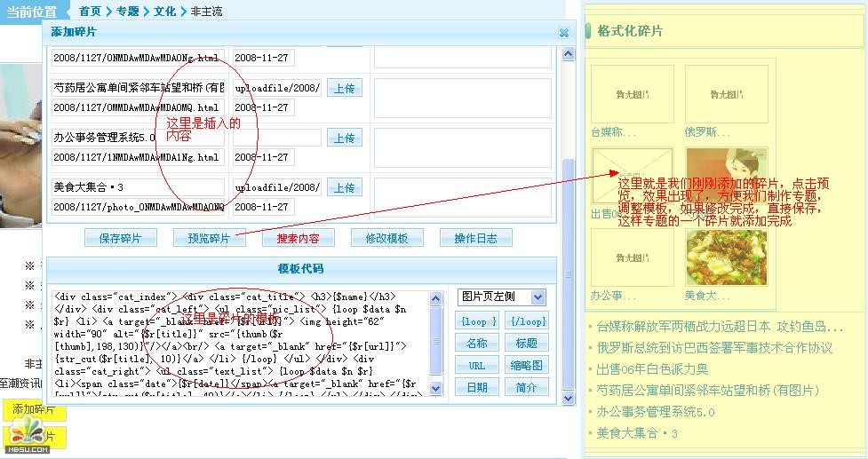This screenshot has height=459, width=868.
Task: Click the 美食大 food thumbnail image
Action: tap(713, 258)
